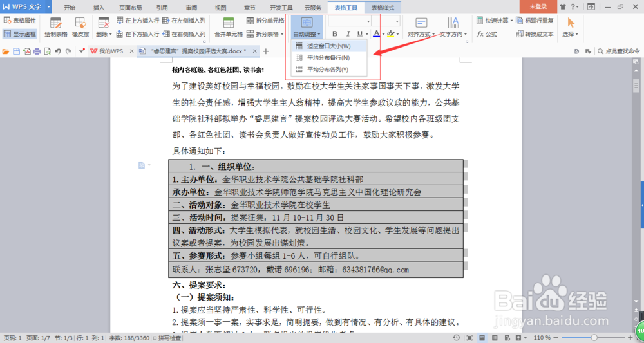Switch to the 插入 (Insert) tab
Screen dimensions: 644x343
click(99, 7)
